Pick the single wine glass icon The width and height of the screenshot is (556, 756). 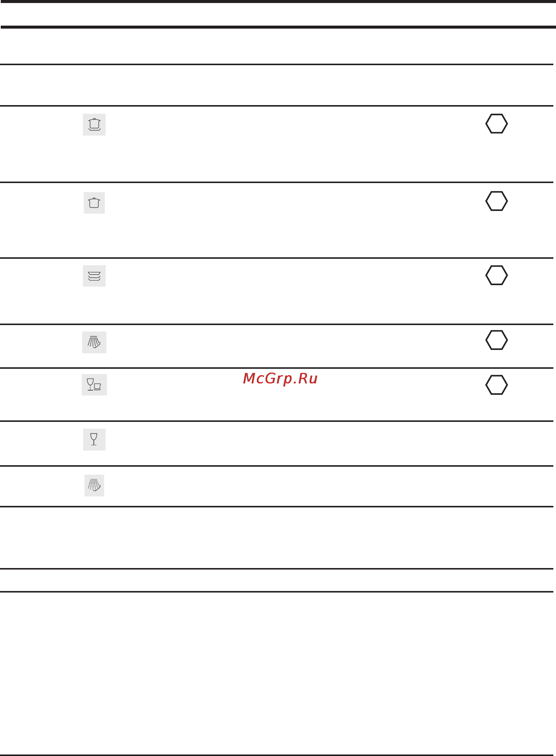(x=94, y=440)
